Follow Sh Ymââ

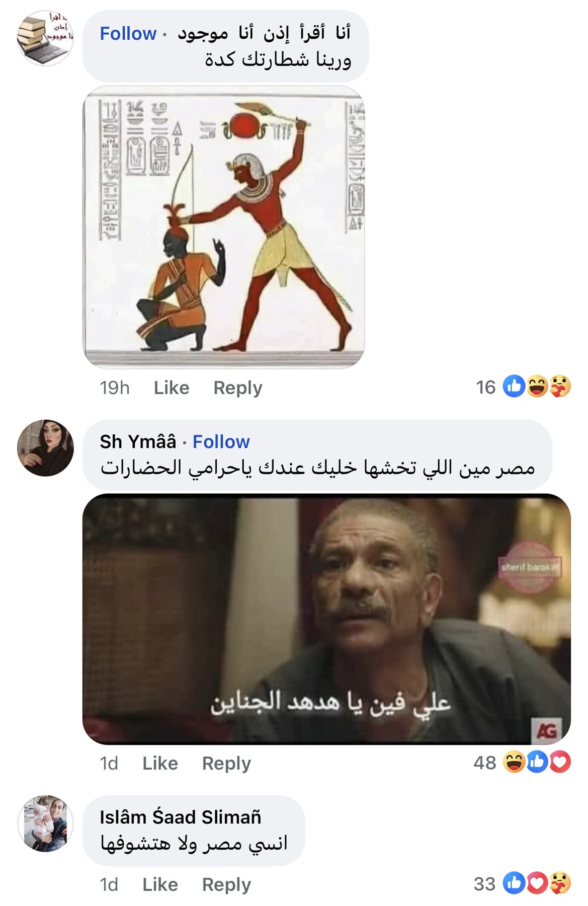pos(221,441)
